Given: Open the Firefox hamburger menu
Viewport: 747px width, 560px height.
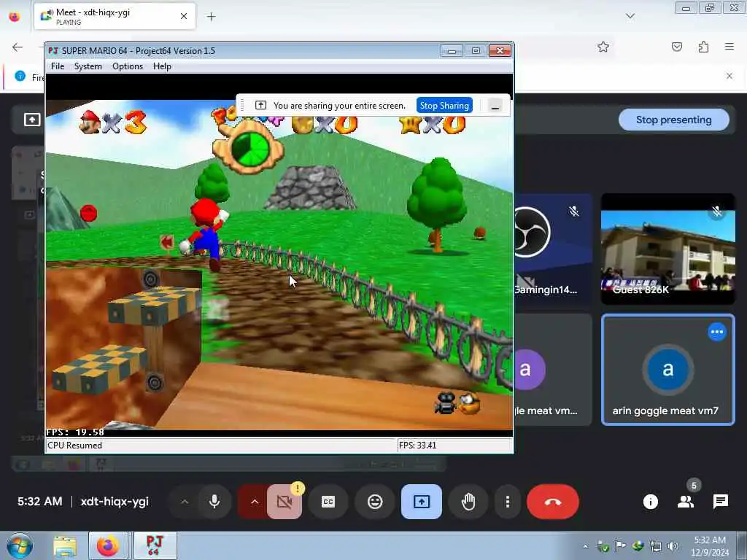Looking at the screenshot, I should coord(729,47).
